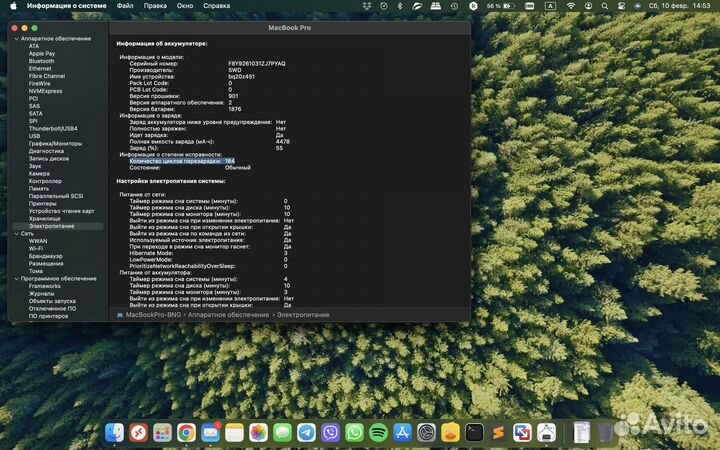Collapse the Аппаратное обеспечение section
Image resolution: width=720 pixels, height=450 pixels.
(17, 39)
